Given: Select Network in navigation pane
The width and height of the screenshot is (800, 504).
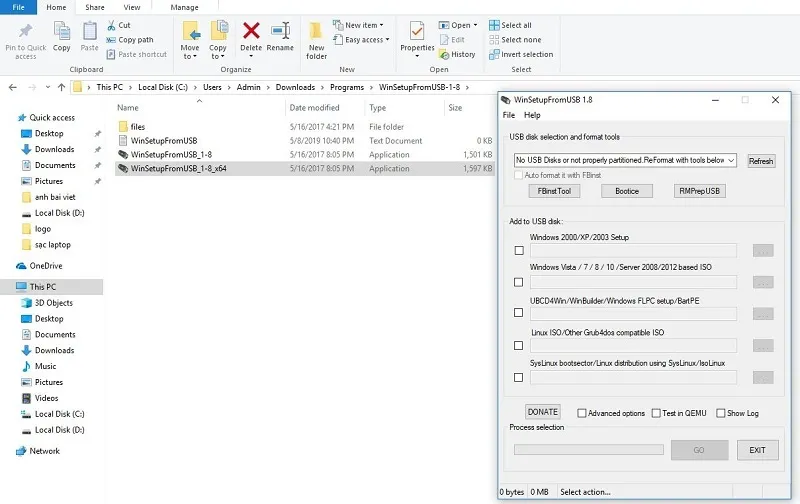Looking at the screenshot, I should [38, 451].
